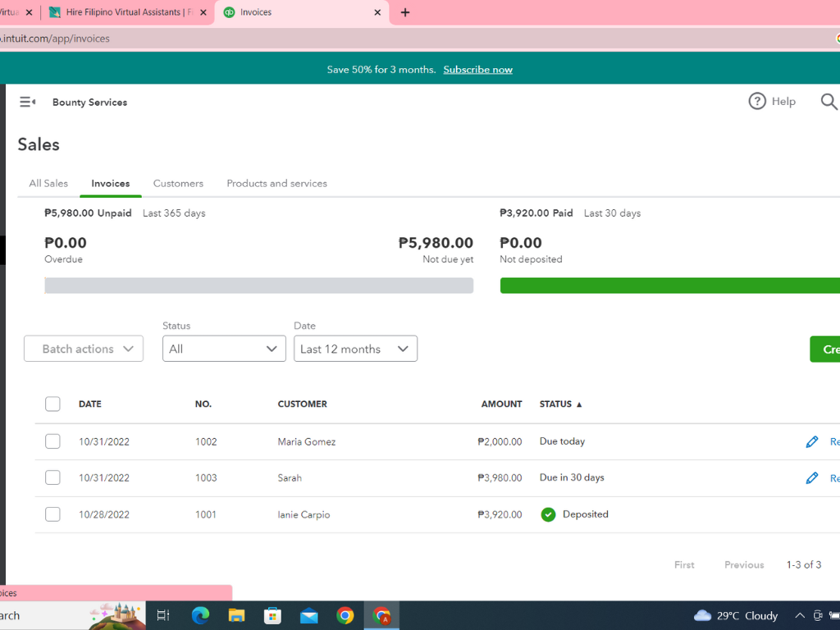Activate Invoices browser tab
The image size is (840, 630).
302,12
